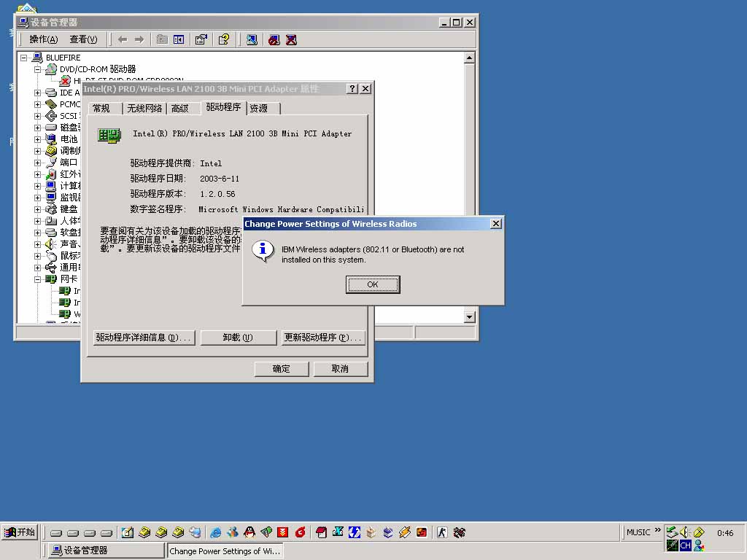Open the 开始 Start button

20,532
